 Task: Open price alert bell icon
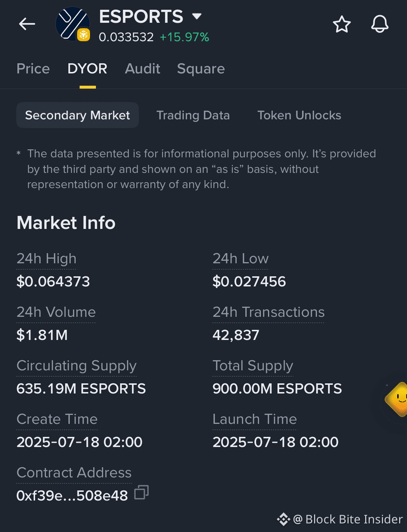tap(379, 24)
